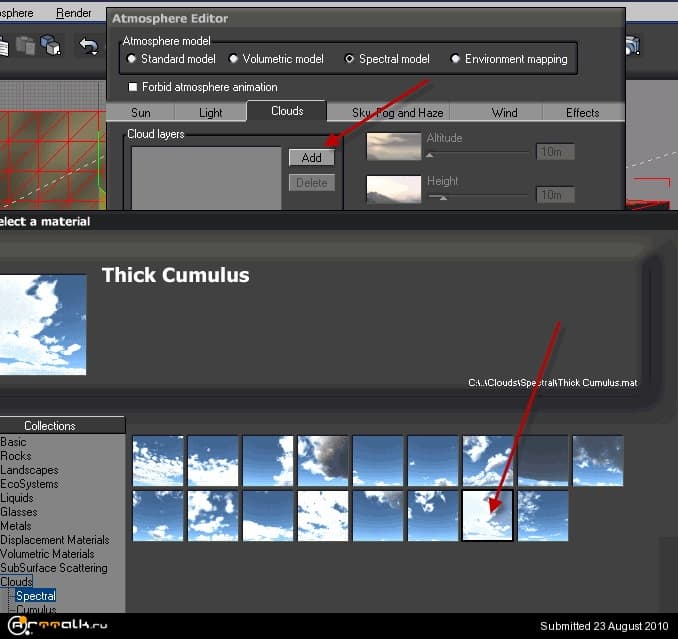Click the camera icon right of Atmosphere Editor

click(633, 45)
